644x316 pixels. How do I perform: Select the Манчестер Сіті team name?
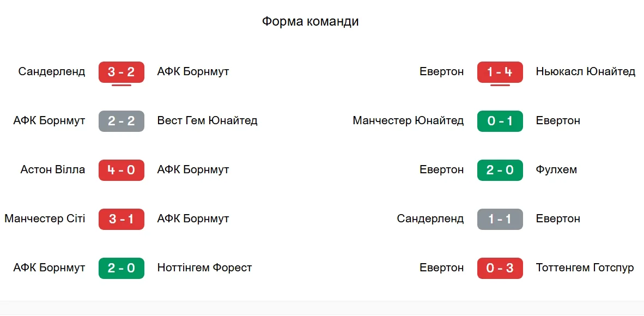pos(45,218)
